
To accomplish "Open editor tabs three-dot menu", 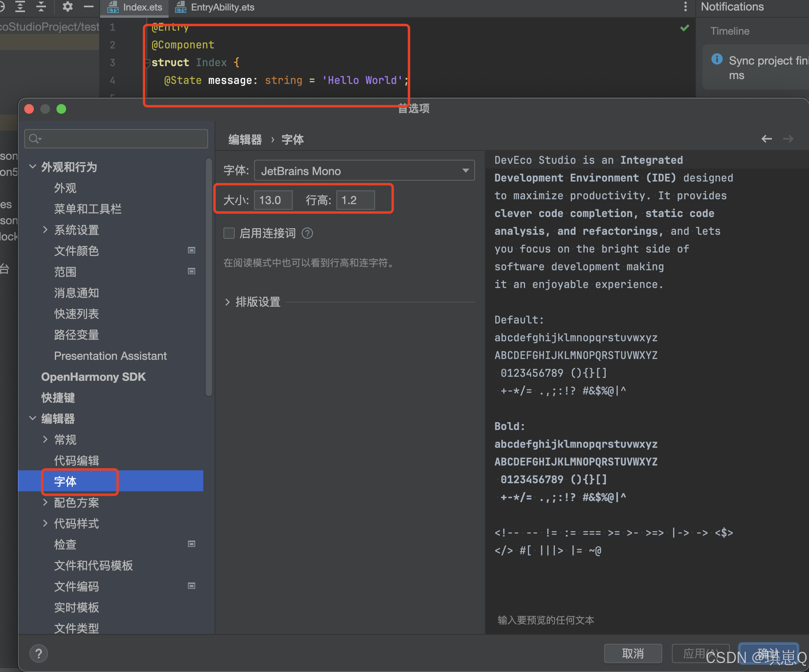I will click(685, 6).
